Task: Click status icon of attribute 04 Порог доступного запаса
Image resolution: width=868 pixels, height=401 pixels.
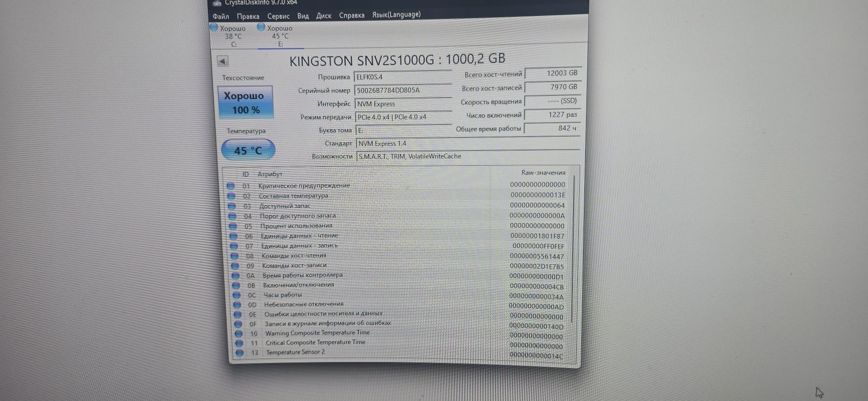Action: (x=233, y=216)
